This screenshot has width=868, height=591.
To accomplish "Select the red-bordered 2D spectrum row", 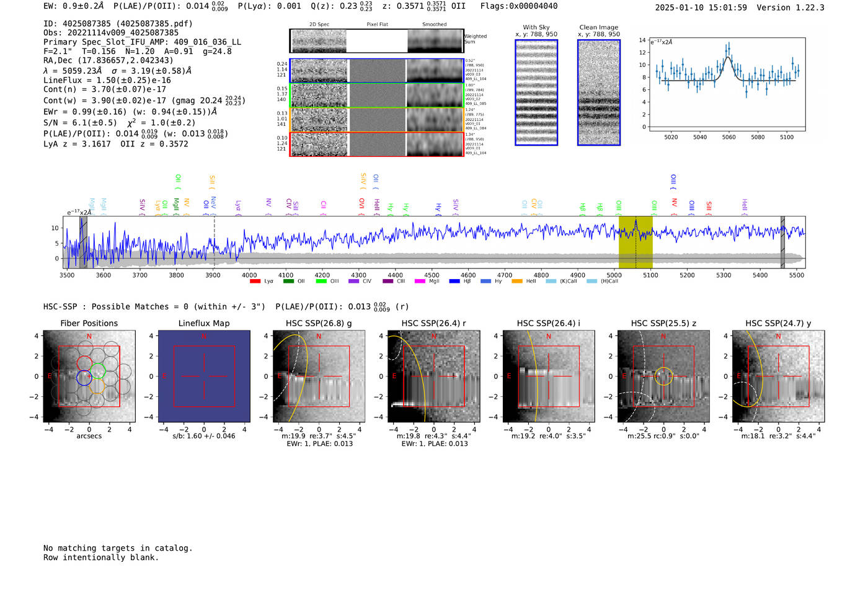I will point(377,144).
